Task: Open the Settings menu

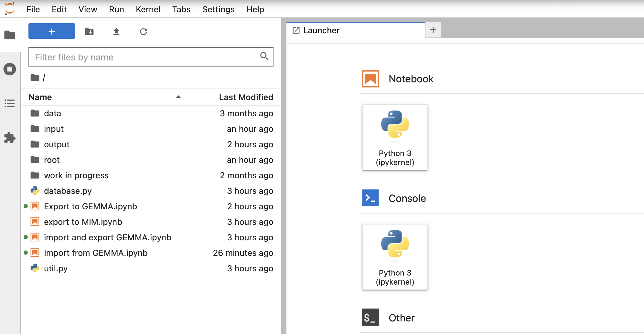Action: coord(218,9)
